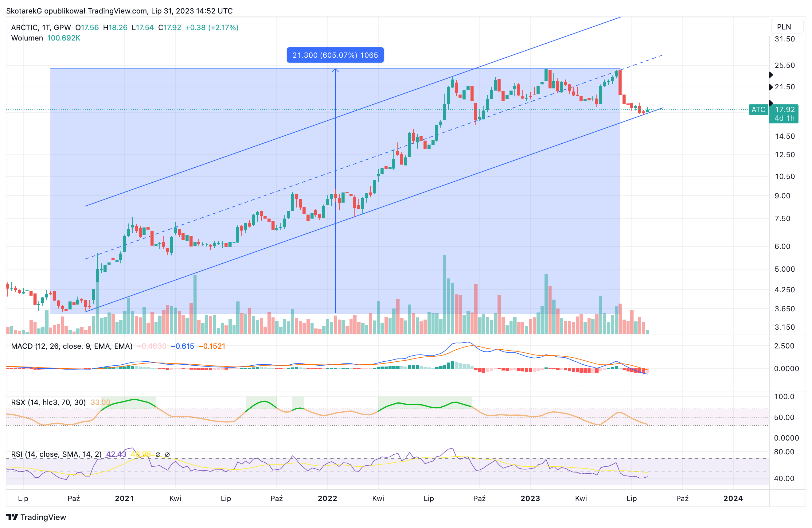Click the 31.50 price axis label
The image size is (812, 528).
click(785, 39)
